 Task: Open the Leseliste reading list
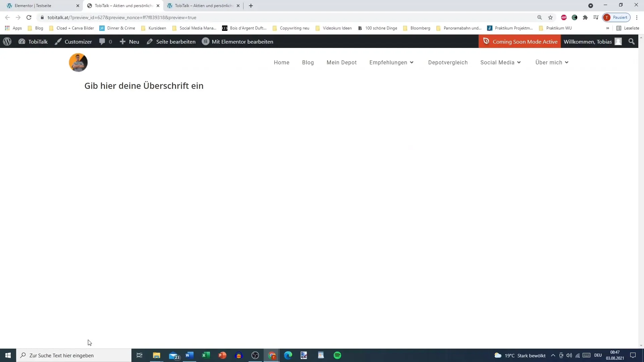tap(628, 28)
